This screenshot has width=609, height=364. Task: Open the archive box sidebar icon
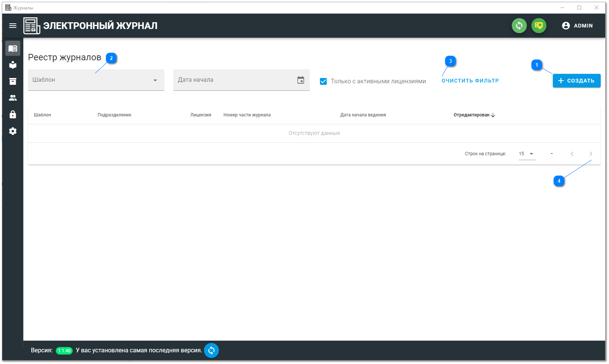pos(13,81)
